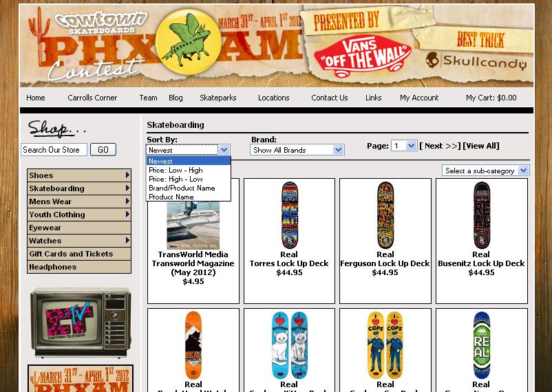
Task: Open the Select a sub-category dropdown
Action: tap(485, 171)
